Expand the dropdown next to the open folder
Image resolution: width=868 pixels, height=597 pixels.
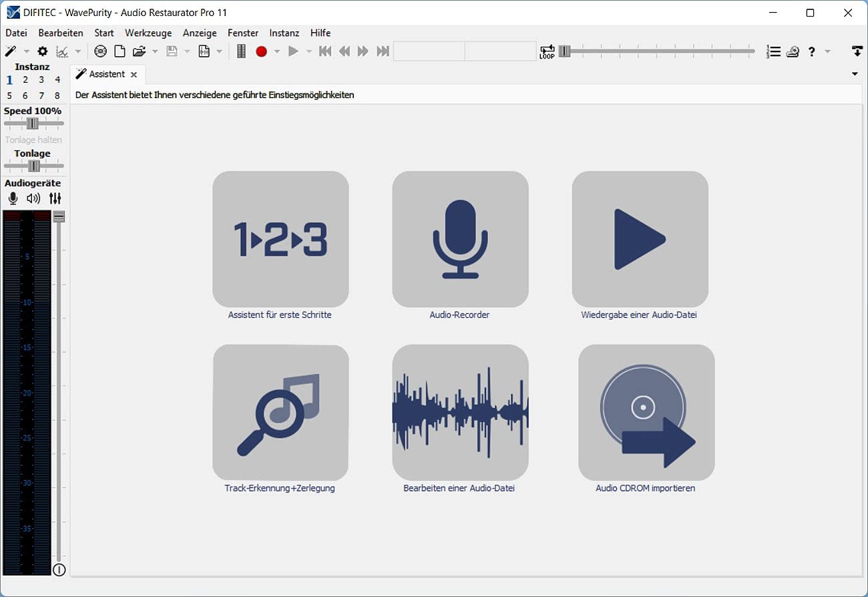click(x=155, y=51)
